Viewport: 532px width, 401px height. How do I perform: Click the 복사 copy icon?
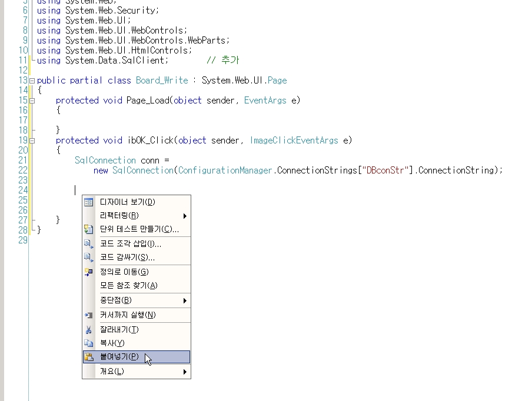[x=88, y=343]
